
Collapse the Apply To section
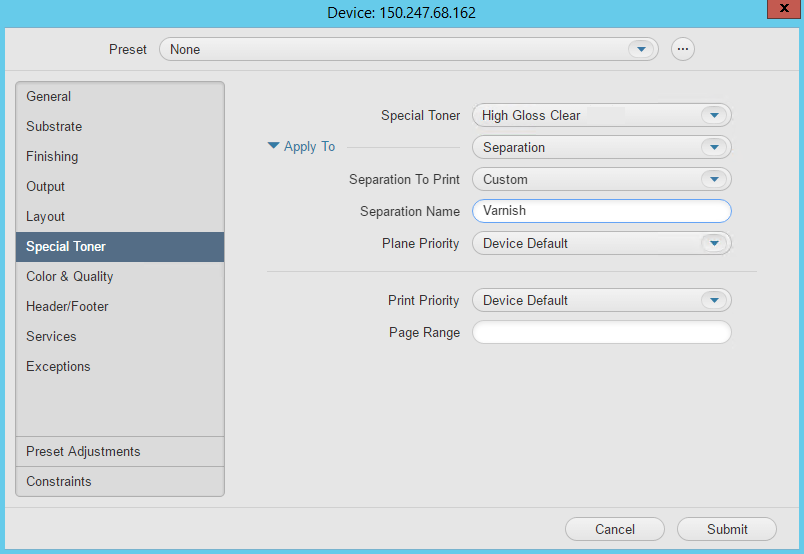274,146
